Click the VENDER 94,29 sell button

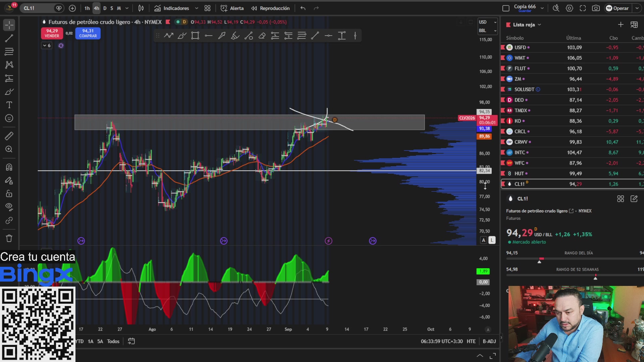[x=52, y=33]
